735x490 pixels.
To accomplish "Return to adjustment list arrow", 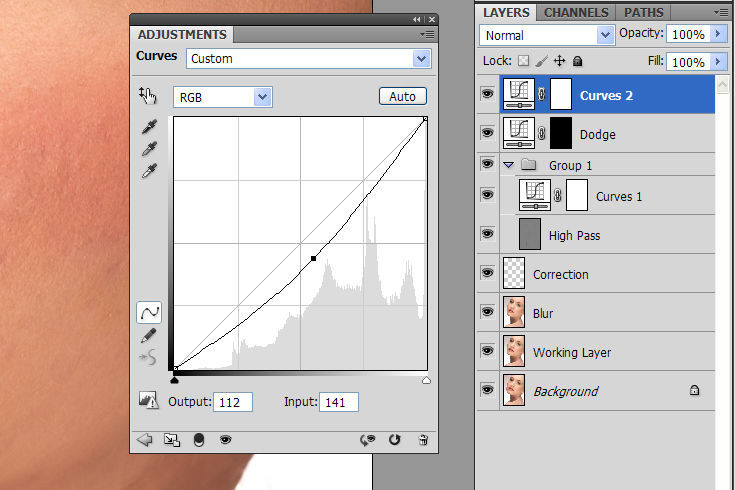I will click(144, 440).
